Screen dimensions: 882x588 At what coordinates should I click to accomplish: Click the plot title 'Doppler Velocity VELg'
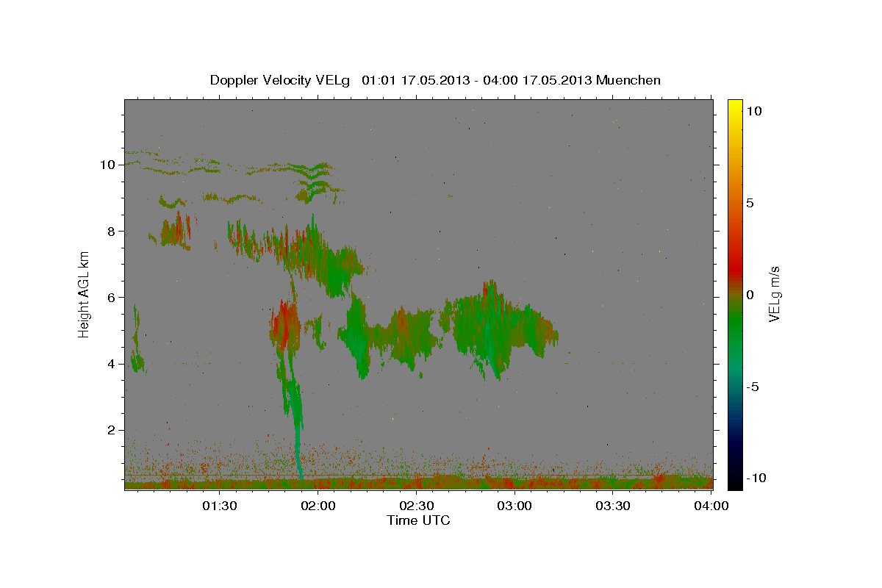pyautogui.click(x=282, y=80)
